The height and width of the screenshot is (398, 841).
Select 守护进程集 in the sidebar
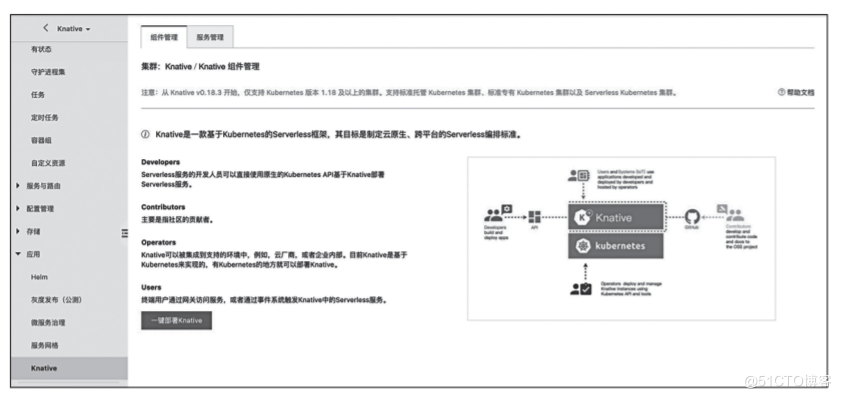[x=48, y=72]
